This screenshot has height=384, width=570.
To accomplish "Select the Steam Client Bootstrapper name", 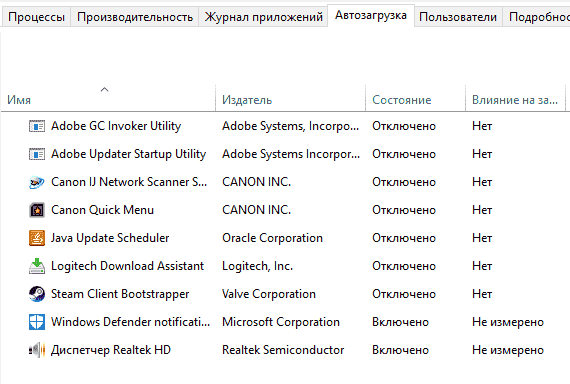I will pyautogui.click(x=120, y=294).
